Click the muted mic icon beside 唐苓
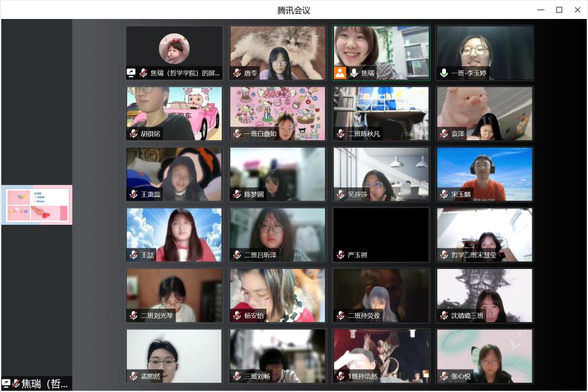This screenshot has width=588, height=392. click(237, 73)
